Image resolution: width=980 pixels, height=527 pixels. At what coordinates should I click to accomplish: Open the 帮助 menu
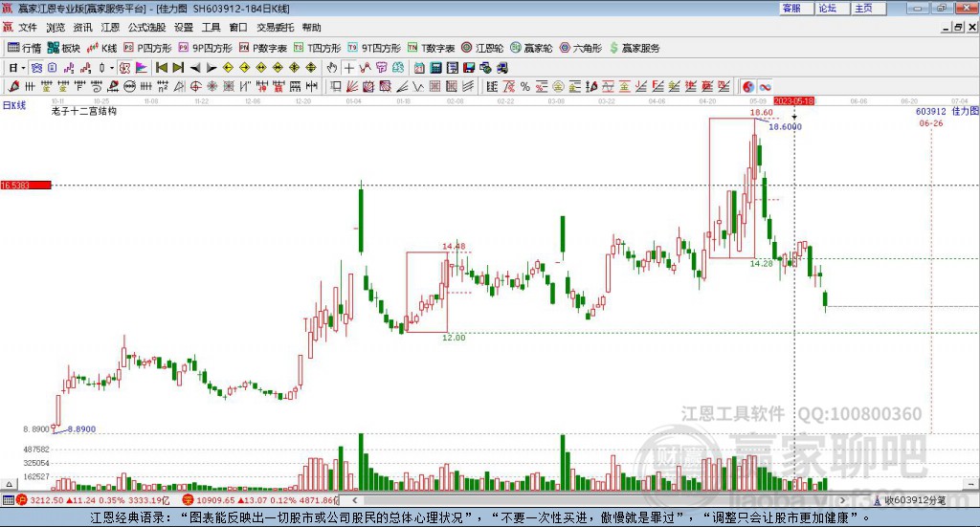pyautogui.click(x=311, y=28)
